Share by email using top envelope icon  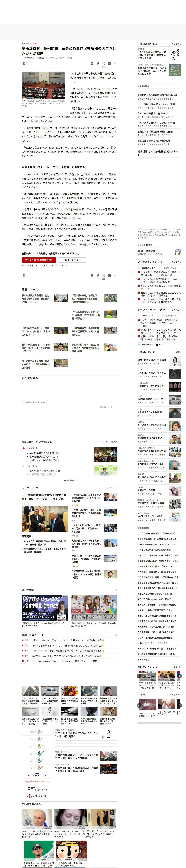(92, 63)
